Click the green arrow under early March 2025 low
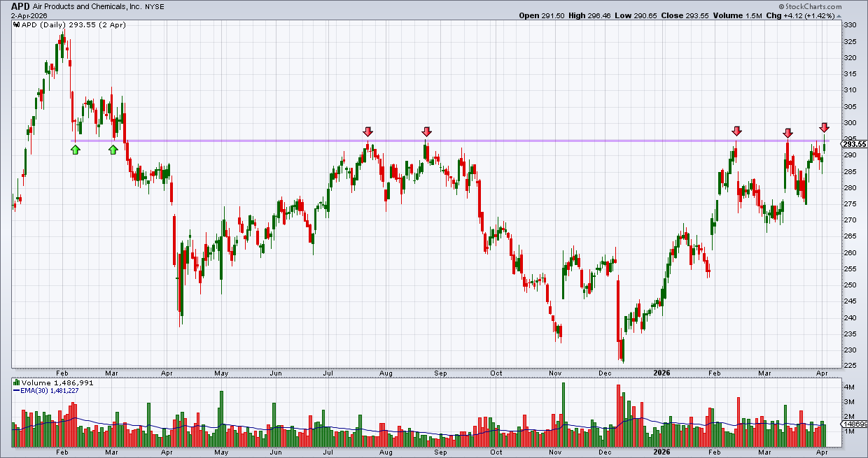 tap(113, 149)
